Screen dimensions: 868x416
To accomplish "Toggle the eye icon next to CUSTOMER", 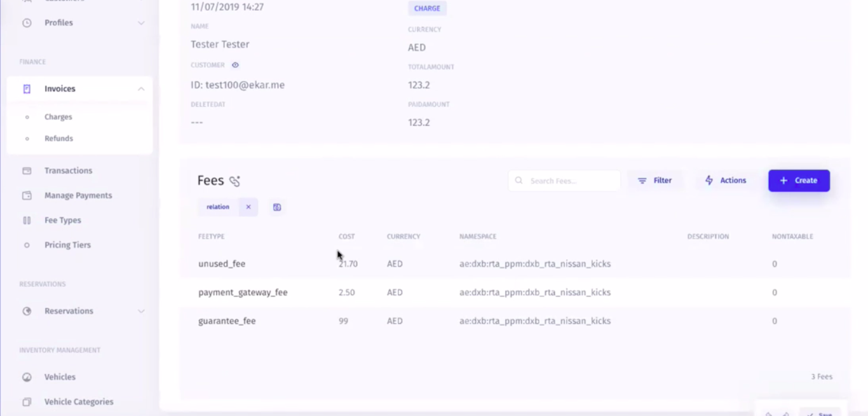I will pyautogui.click(x=235, y=65).
